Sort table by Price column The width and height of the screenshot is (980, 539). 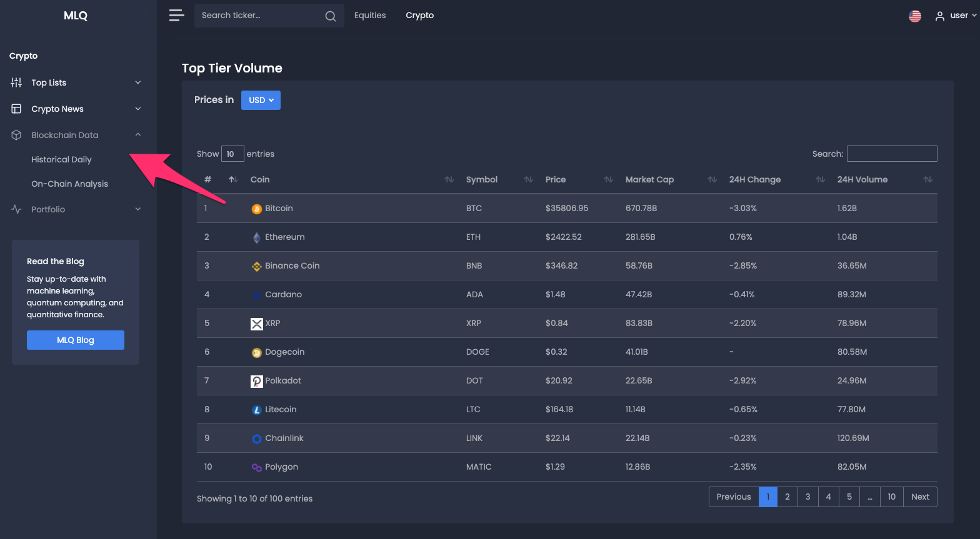point(608,180)
